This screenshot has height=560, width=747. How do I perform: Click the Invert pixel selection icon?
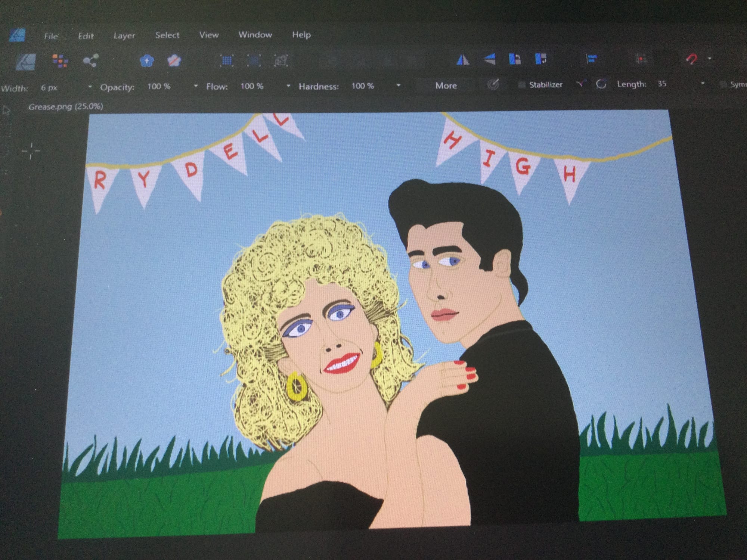tap(281, 60)
